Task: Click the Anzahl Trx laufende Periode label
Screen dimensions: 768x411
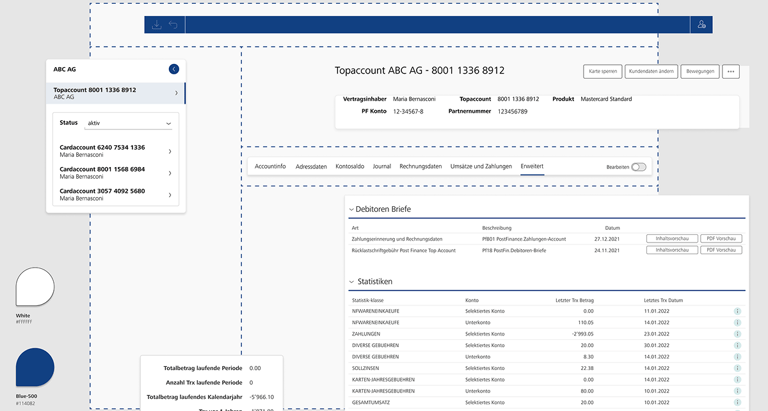Action: pyautogui.click(x=204, y=383)
